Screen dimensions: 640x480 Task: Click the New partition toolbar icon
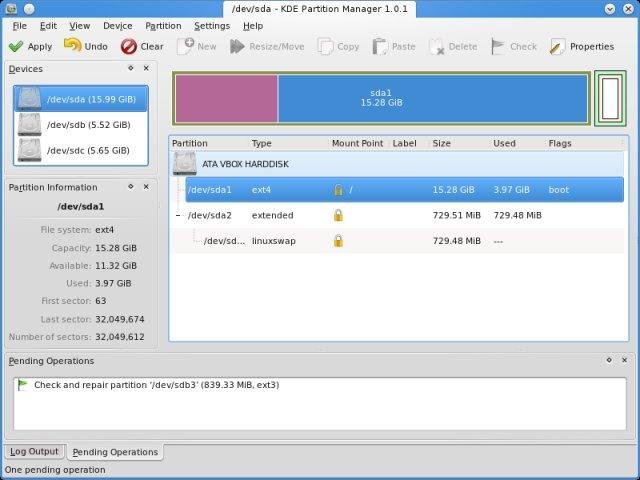point(186,47)
